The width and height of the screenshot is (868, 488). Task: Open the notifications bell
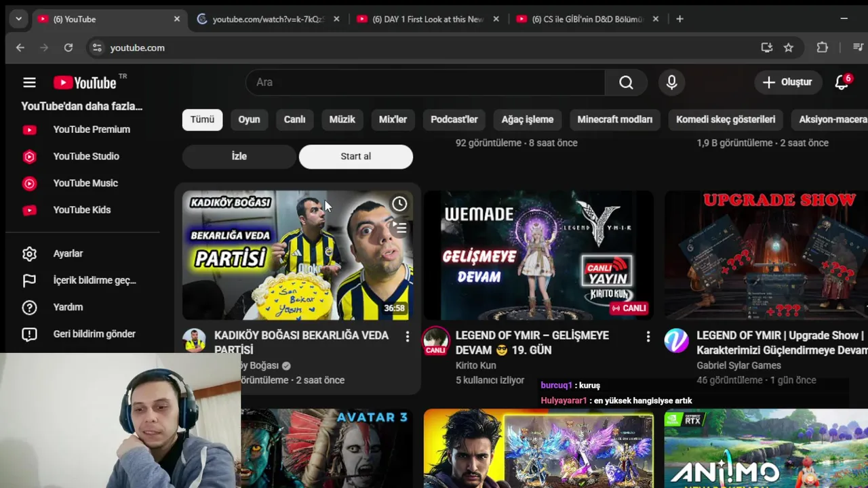842,82
